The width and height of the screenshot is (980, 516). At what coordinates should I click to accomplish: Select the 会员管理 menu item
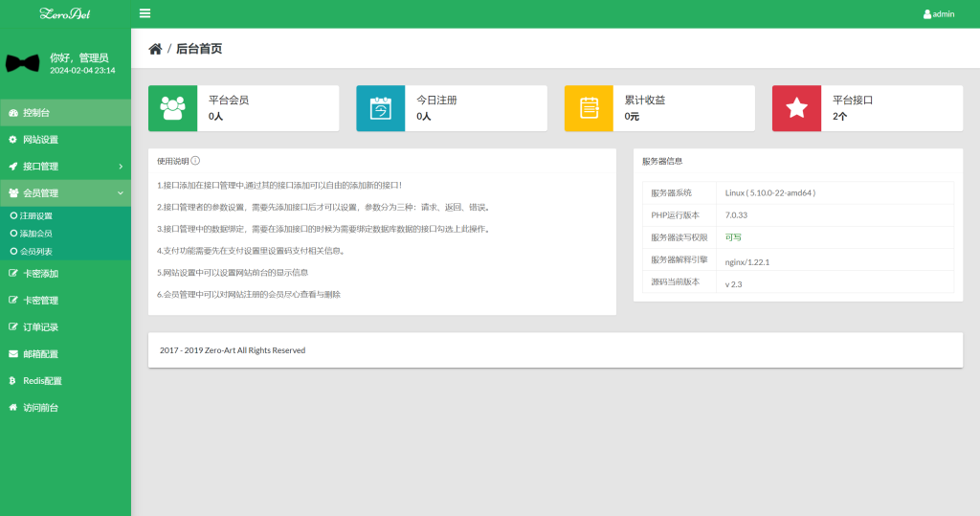pos(66,193)
